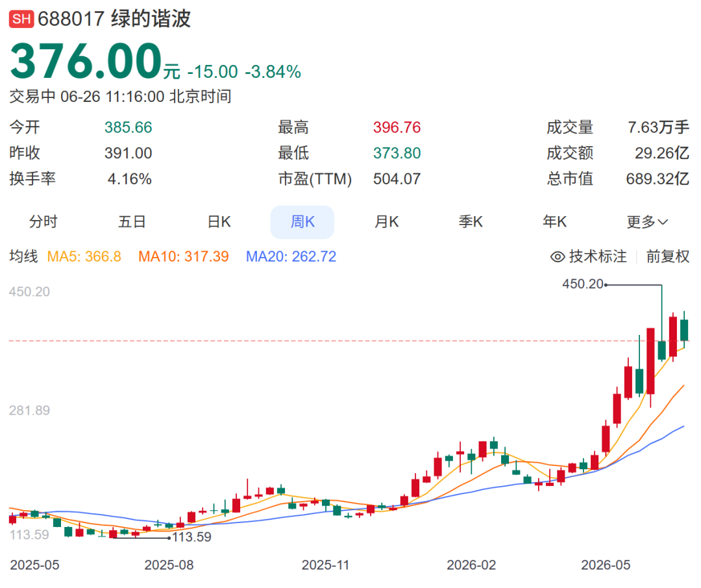Image resolution: width=701 pixels, height=588 pixels.
Task: Click the 最高 value 396.76
Action: 397,127
